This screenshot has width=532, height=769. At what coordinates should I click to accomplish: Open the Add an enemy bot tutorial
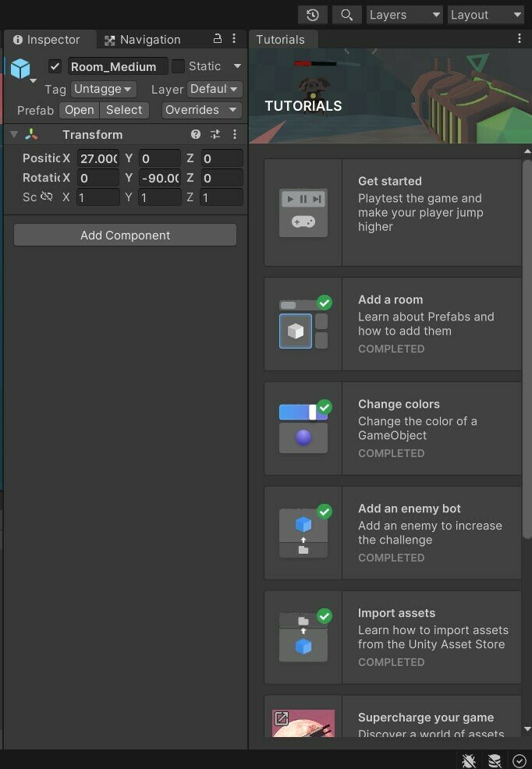point(392,533)
